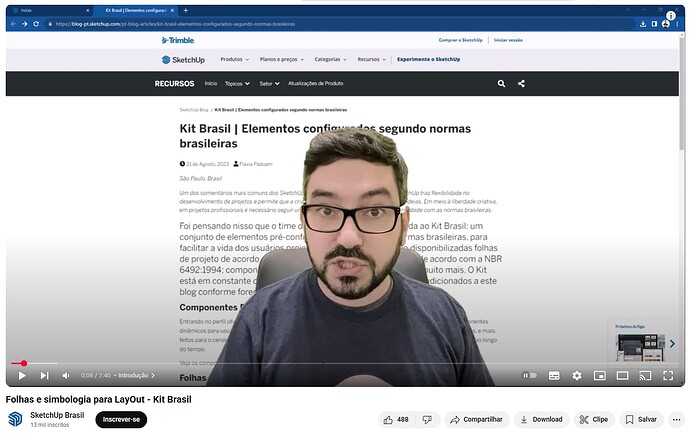Like the video (488 likes)
690x433 pixels.
point(396,419)
